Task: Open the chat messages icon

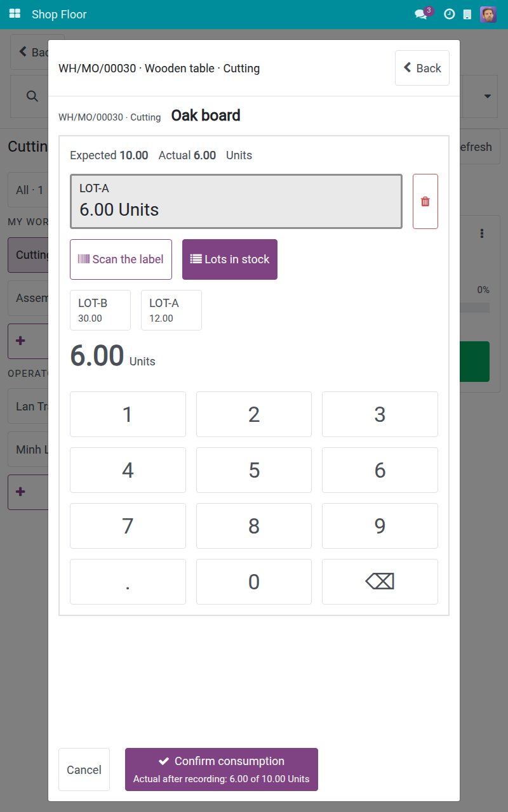Action: point(422,14)
